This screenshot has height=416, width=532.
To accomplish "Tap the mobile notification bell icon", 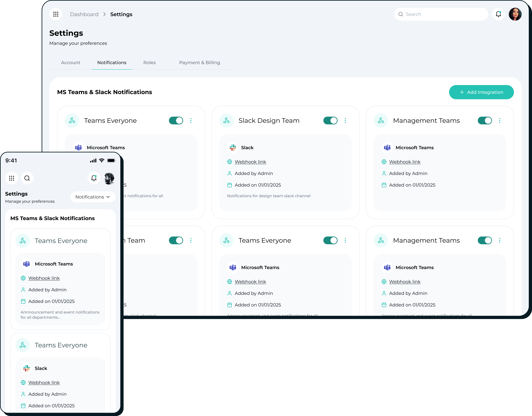I will point(94,178).
